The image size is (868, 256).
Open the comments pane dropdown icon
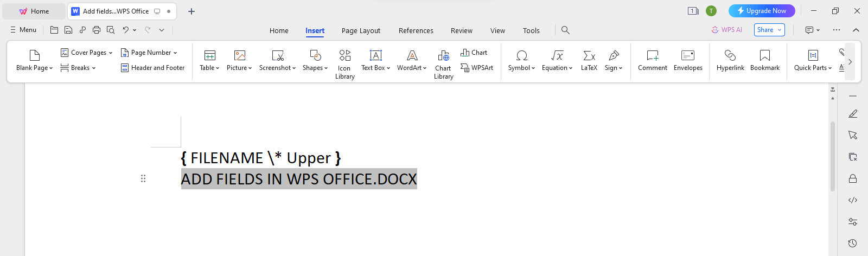point(812,30)
